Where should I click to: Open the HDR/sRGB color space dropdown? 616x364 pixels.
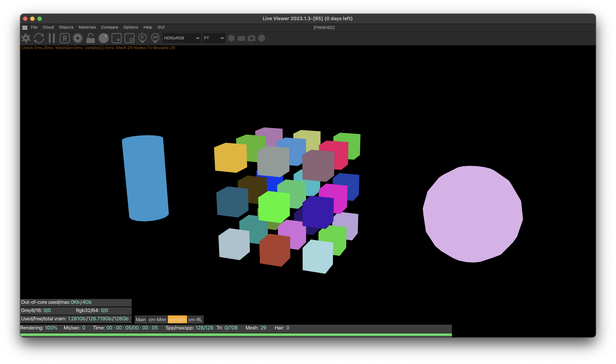pyautogui.click(x=182, y=38)
